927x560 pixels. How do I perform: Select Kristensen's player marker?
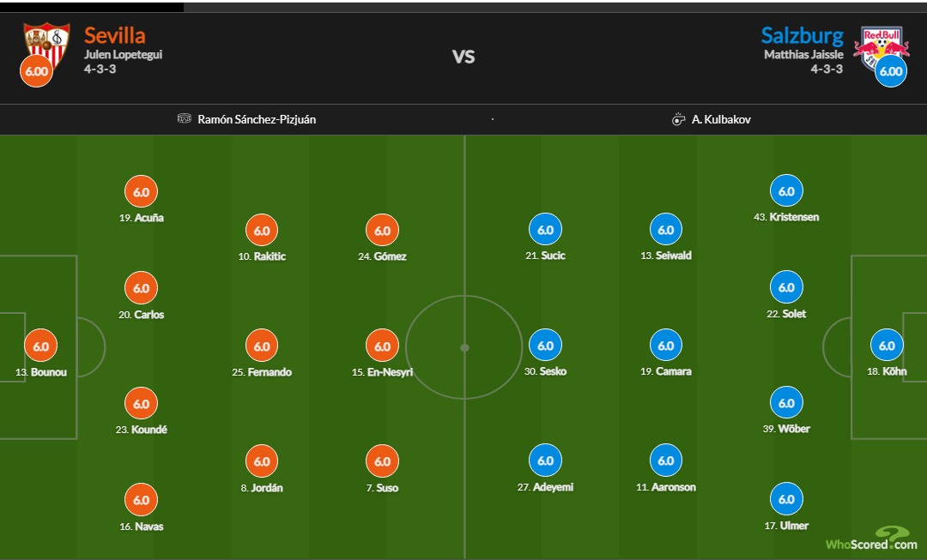[x=786, y=191]
